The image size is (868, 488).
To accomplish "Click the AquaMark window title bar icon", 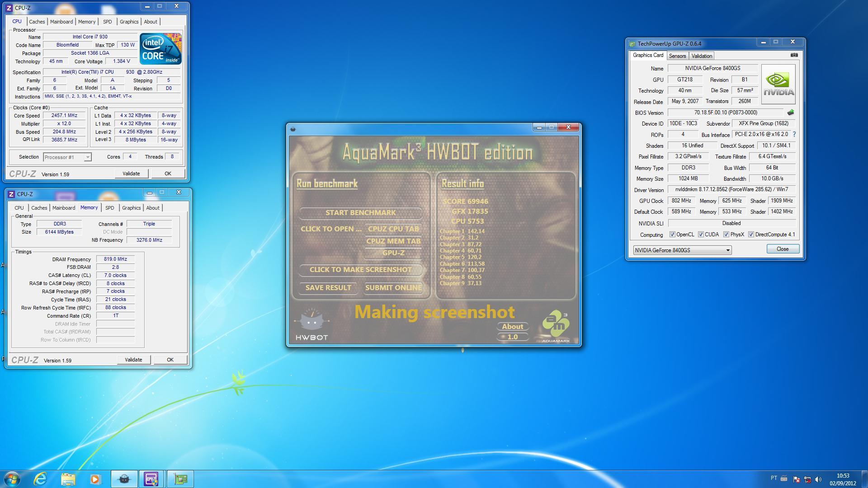I will tap(293, 129).
